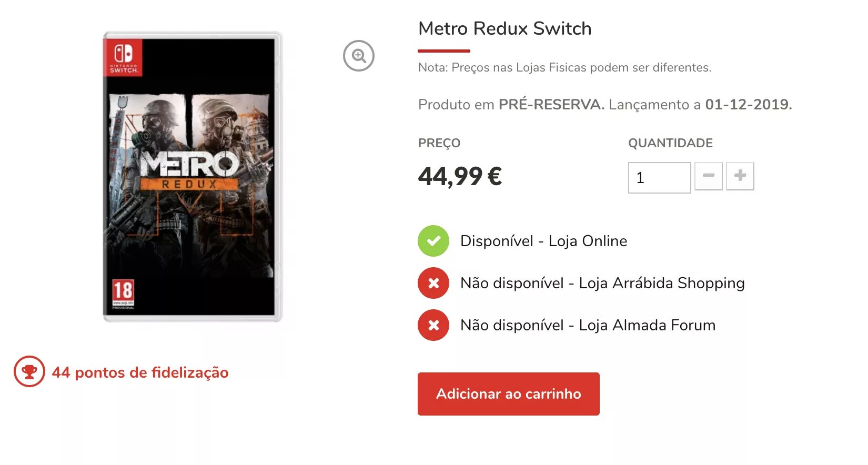Click the PEGI 18 rating badge
This screenshot has width=868, height=465.
123,295
